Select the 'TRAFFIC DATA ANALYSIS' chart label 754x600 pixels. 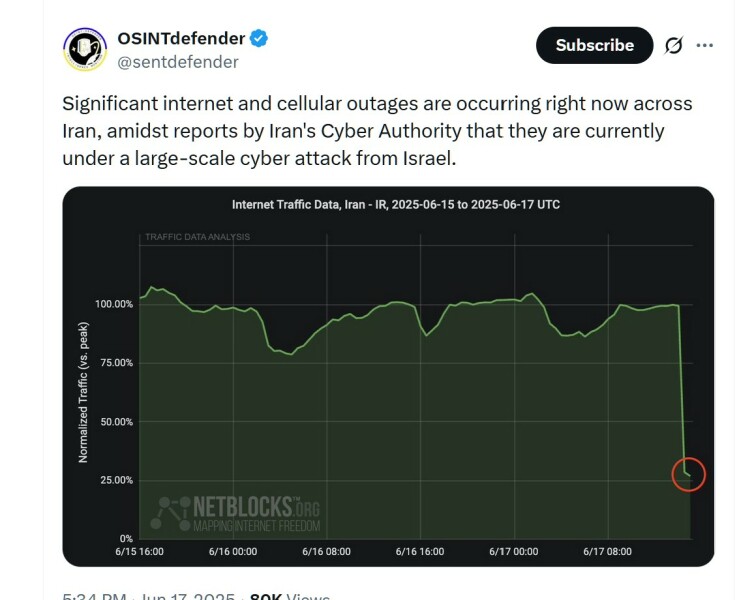coord(197,237)
